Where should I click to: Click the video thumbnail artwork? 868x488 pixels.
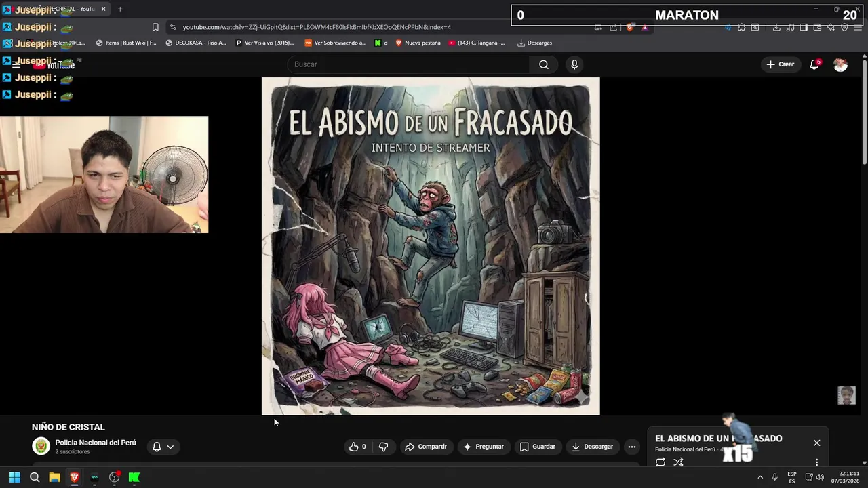(431, 246)
